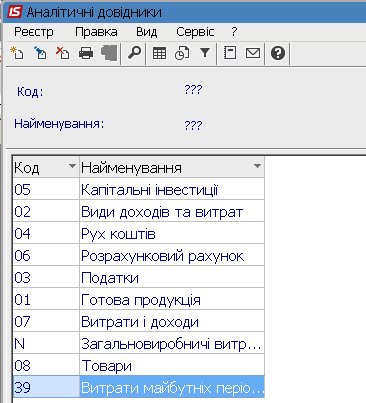Viewport: 366px width, 403px height.
Task: Expand the Код column filter arrow
Action: 72,166
